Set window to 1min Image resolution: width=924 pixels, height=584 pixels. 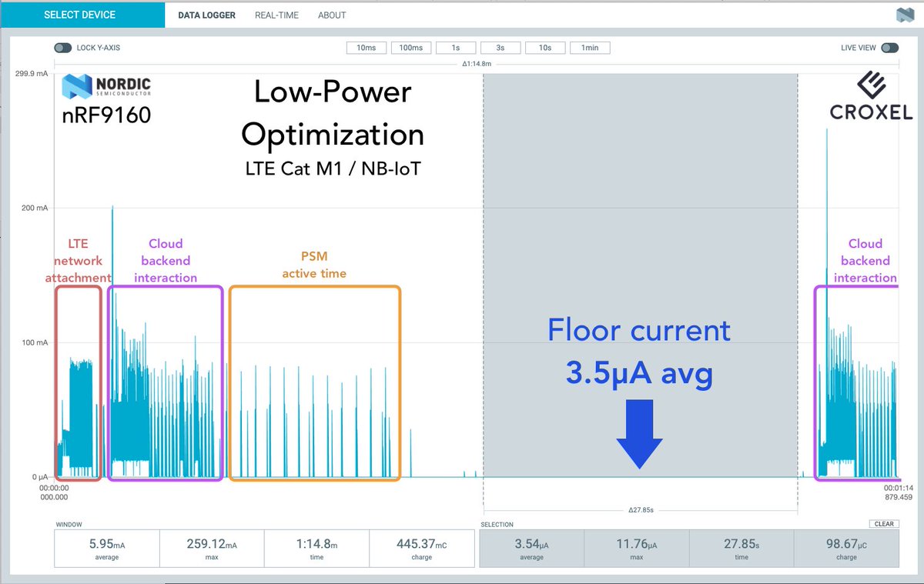[x=590, y=48]
